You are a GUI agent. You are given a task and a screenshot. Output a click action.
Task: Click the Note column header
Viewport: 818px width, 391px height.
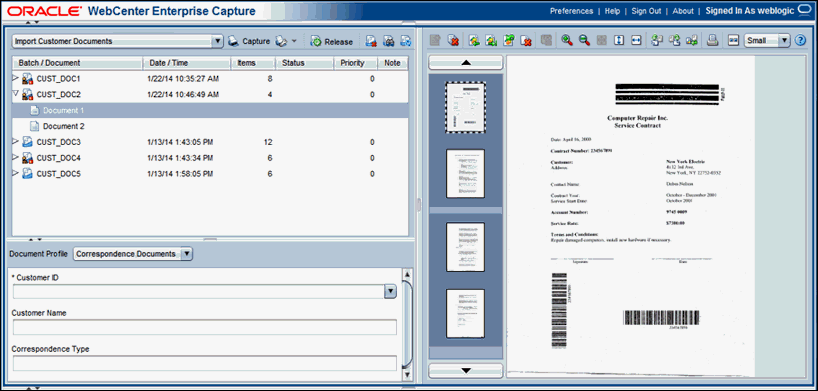(392, 63)
